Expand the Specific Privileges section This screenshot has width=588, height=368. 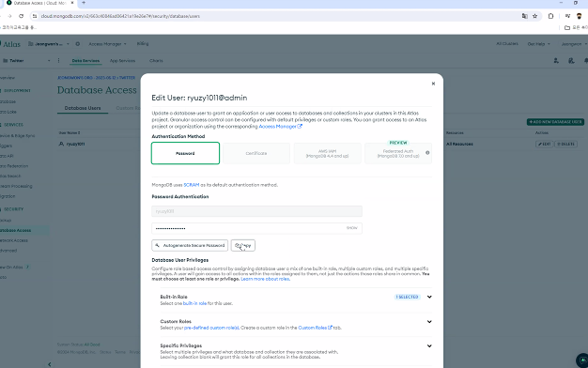[x=429, y=345]
